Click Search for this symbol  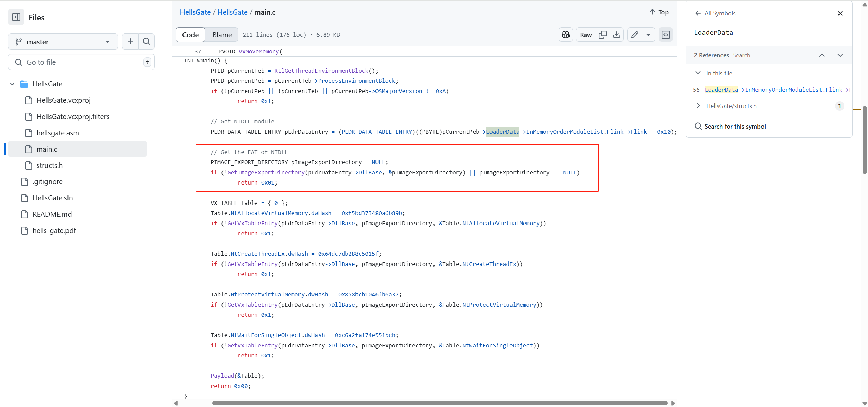tap(730, 126)
